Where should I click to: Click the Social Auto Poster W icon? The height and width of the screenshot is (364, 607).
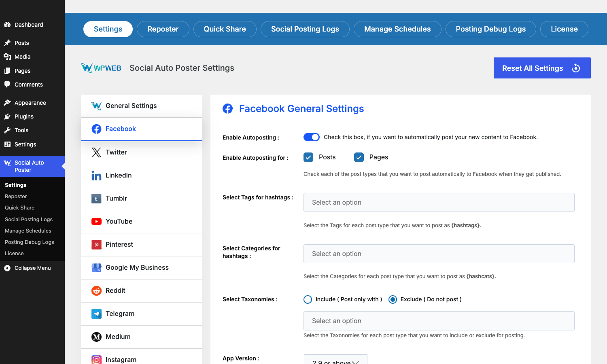[7, 163]
